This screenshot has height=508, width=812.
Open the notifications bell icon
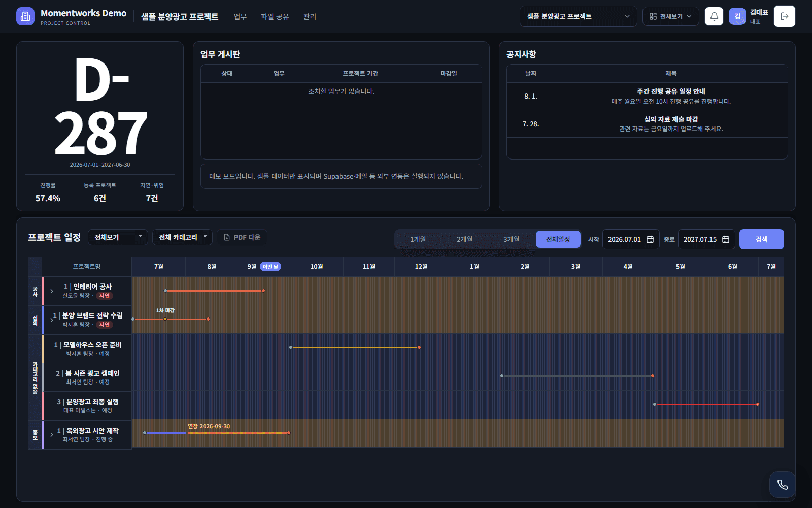click(x=714, y=16)
